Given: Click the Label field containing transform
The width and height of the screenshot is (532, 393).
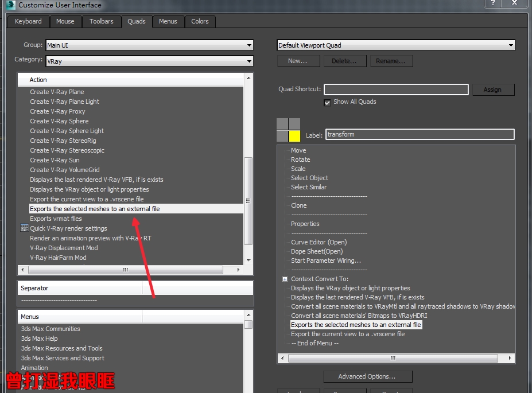Looking at the screenshot, I should pos(420,134).
